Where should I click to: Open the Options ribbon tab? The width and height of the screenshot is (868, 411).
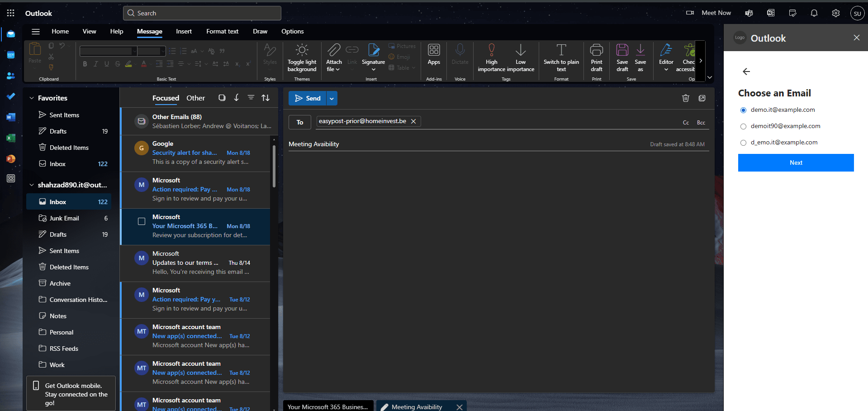pos(292,31)
